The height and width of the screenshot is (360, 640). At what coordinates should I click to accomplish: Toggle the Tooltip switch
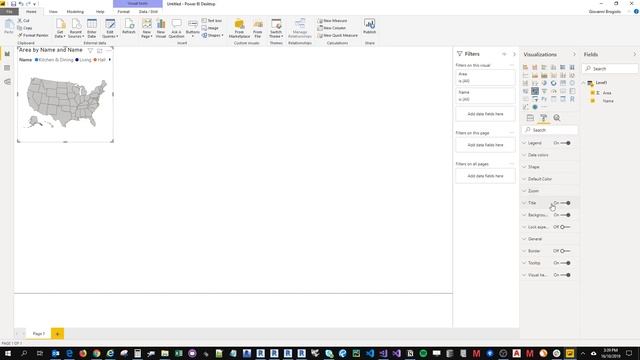565,263
